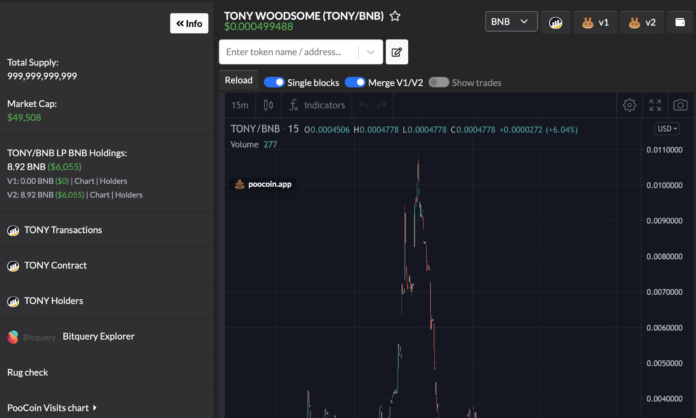
Task: Click the TONY Holders BscScan icon
Action: (x=13, y=302)
